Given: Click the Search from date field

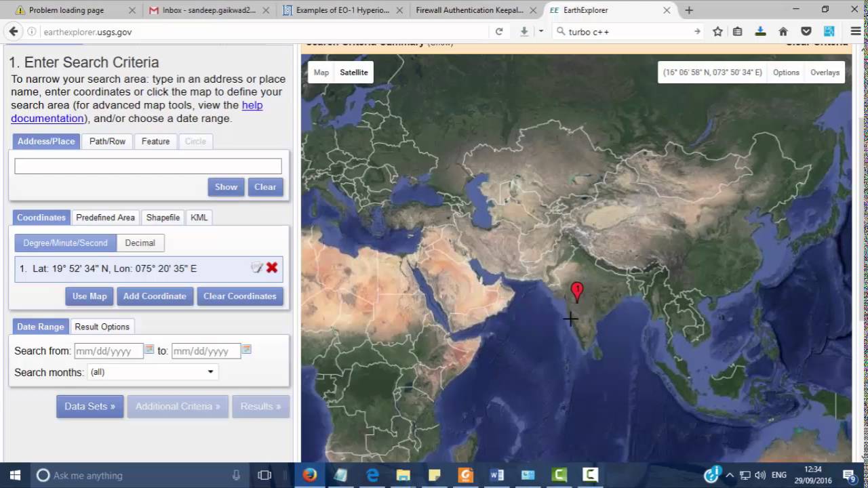Looking at the screenshot, I should pyautogui.click(x=108, y=351).
